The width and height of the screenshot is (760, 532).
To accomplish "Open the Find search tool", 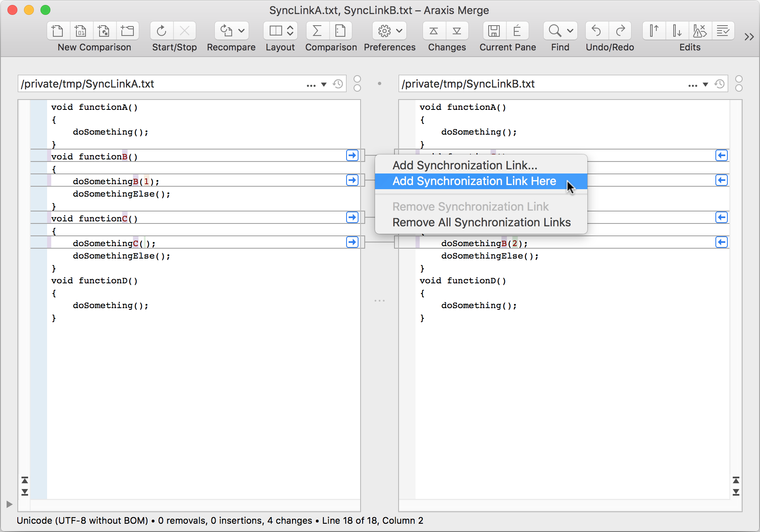I will tap(554, 31).
